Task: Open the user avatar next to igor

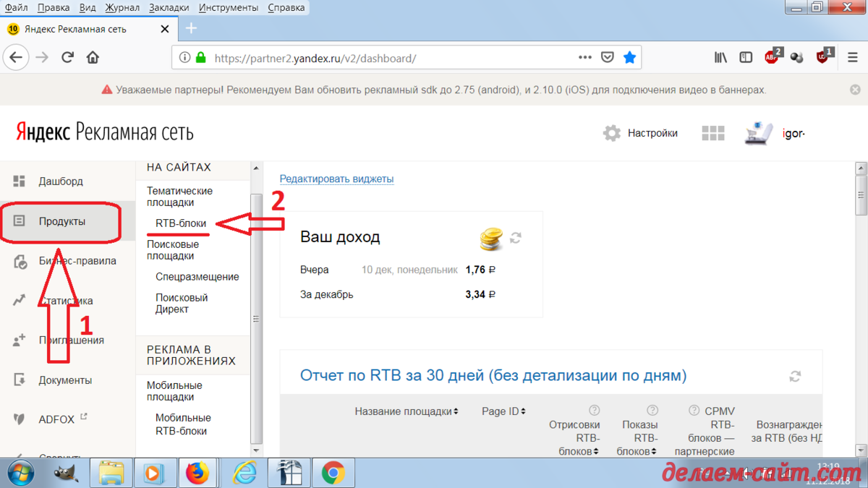Action: [759, 133]
